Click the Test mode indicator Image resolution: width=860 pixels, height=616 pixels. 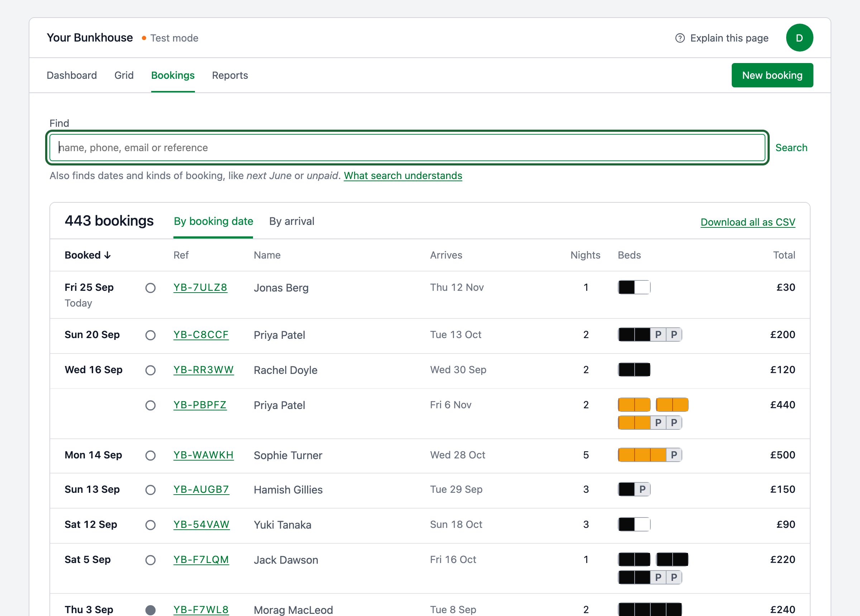tap(170, 38)
